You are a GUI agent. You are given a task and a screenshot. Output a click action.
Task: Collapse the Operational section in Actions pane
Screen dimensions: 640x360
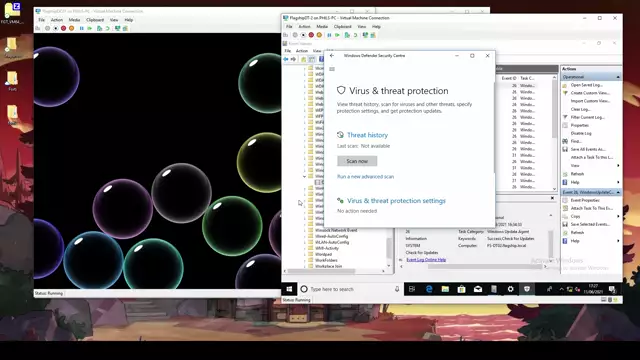pyautogui.click(x=618, y=77)
